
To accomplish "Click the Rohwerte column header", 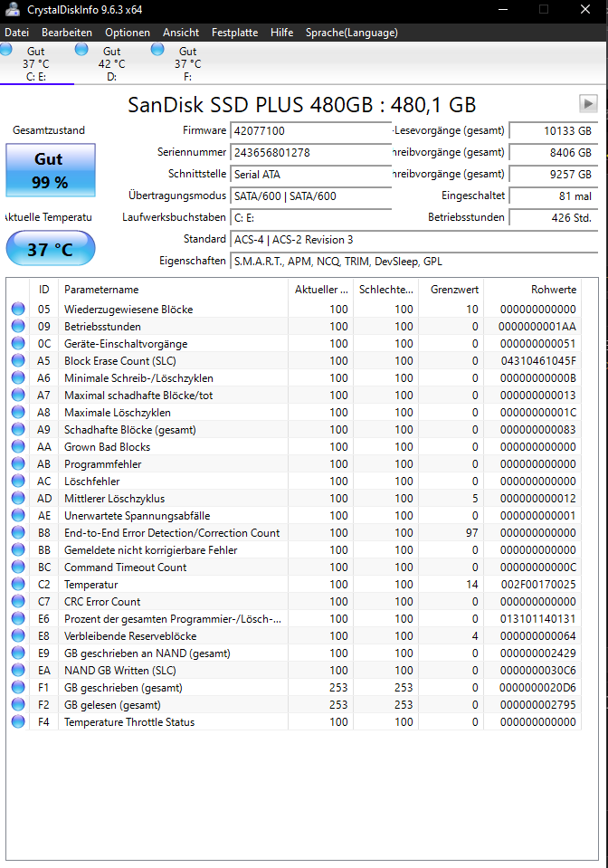I will tap(532, 290).
